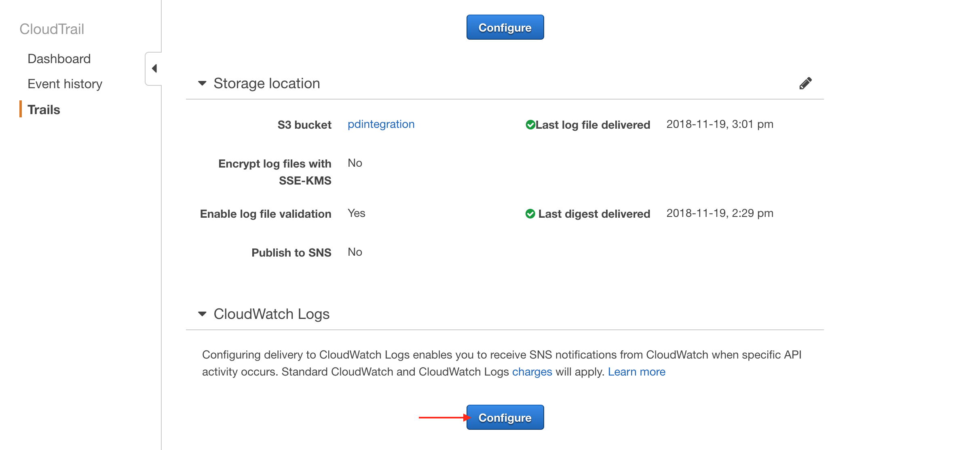This screenshot has width=980, height=450.
Task: Follow the Learn more link
Action: click(636, 371)
